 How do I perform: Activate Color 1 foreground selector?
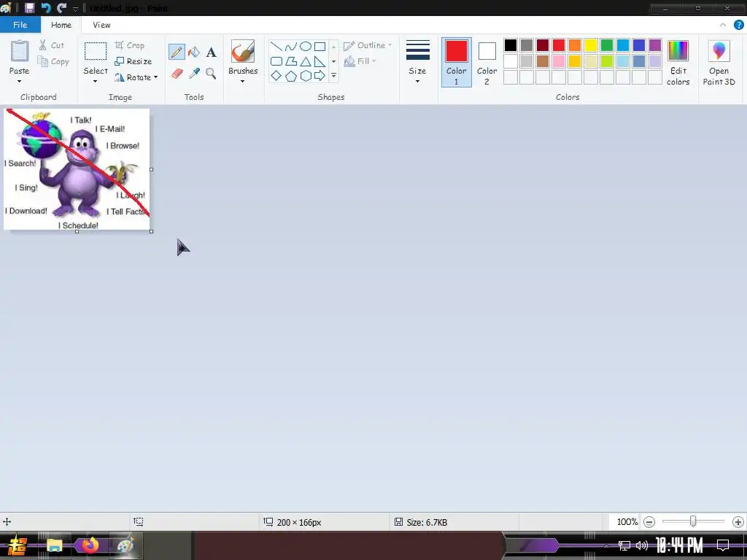(457, 63)
